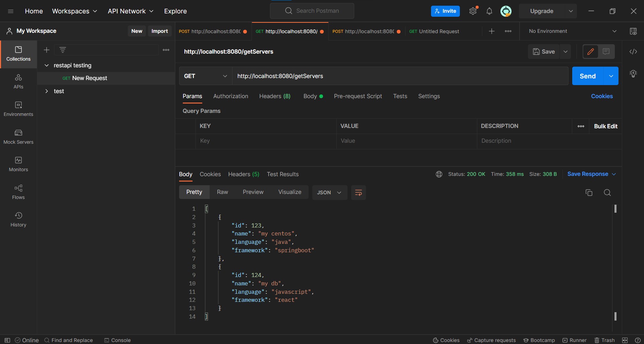Select the New Request tree item

(x=106, y=78)
